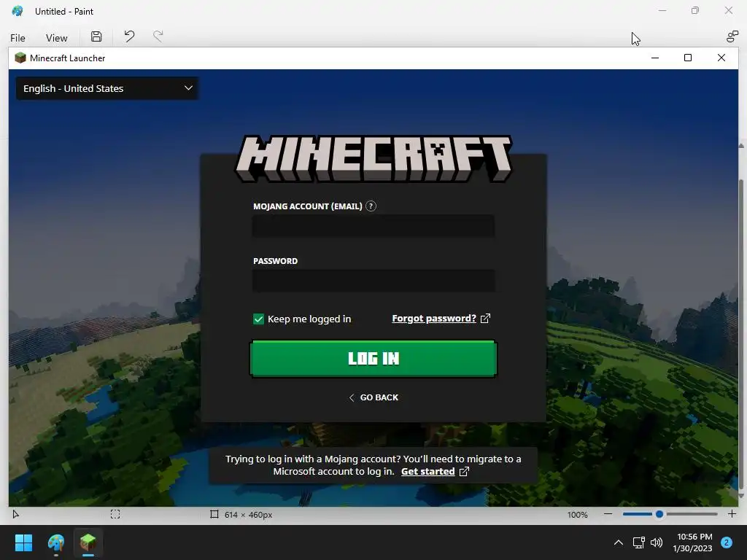Click the external link icon beside Forgot password
747x560 pixels.
485,318
